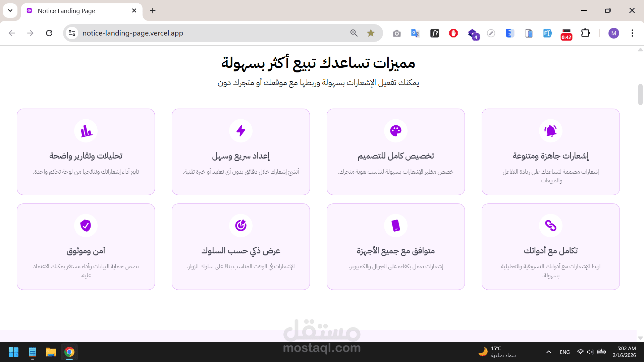Image resolution: width=644 pixels, height=362 pixels.
Task: Click the bar chart analytics icon
Action: (x=86, y=131)
